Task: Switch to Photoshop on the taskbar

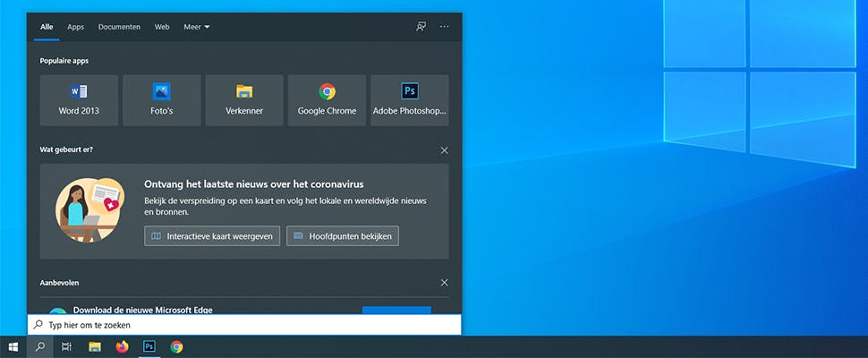Action: 149,347
